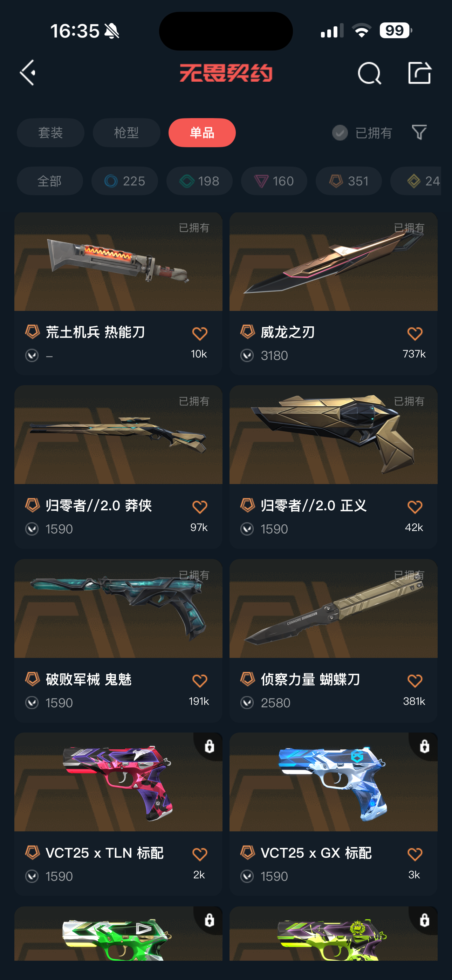Open 归零者//2.0 正义 pistol thumbnail
The image size is (452, 980).
pyautogui.click(x=333, y=435)
